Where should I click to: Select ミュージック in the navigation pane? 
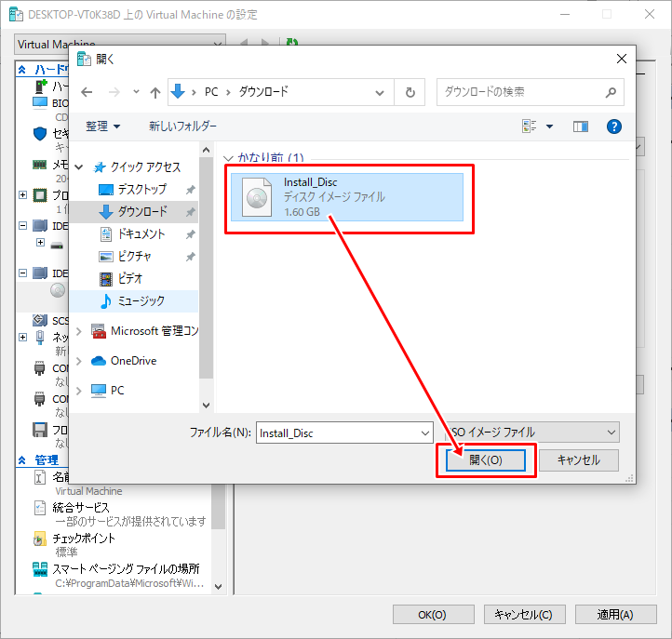point(141,300)
